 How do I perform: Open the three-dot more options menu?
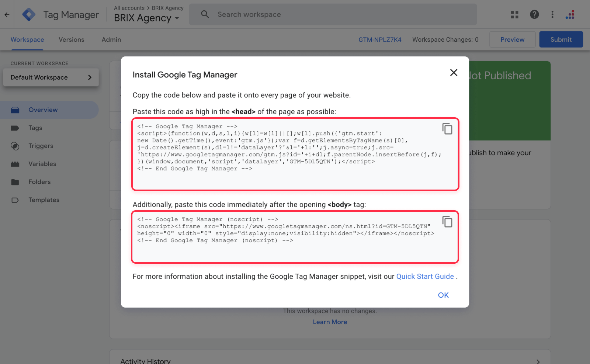coord(552,14)
